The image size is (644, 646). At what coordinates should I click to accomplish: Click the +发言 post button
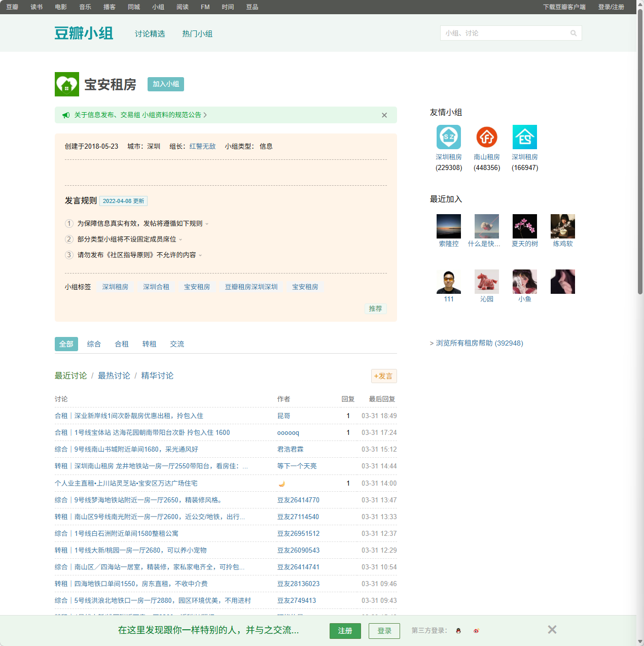(384, 376)
